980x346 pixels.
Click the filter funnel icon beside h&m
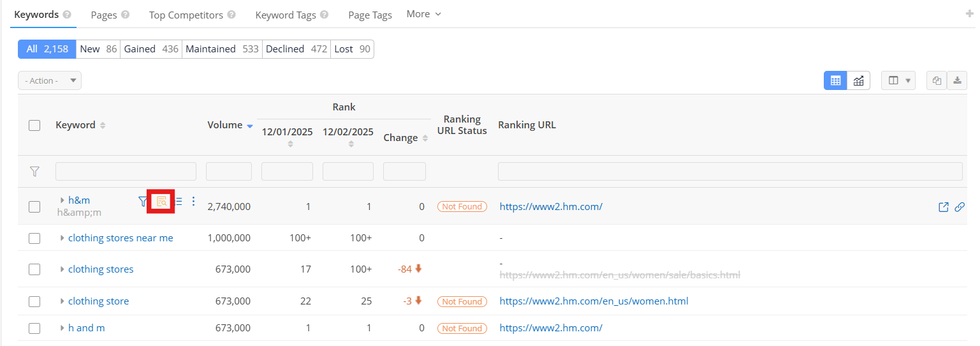click(x=143, y=202)
